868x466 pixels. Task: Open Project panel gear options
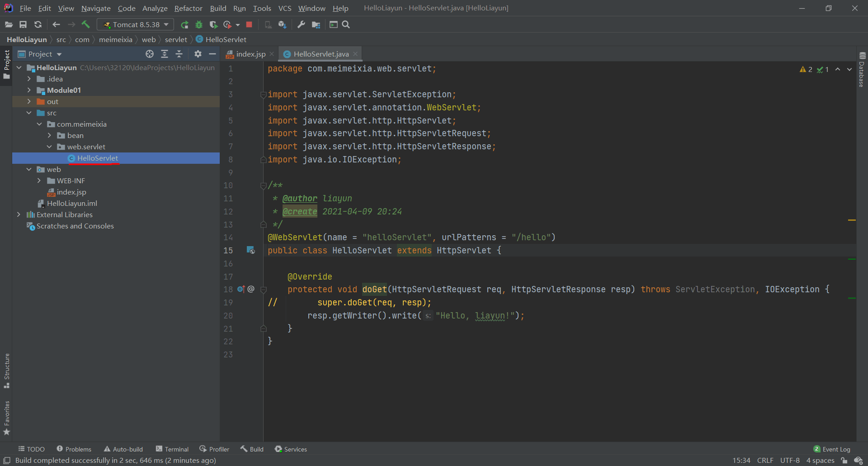tap(198, 54)
